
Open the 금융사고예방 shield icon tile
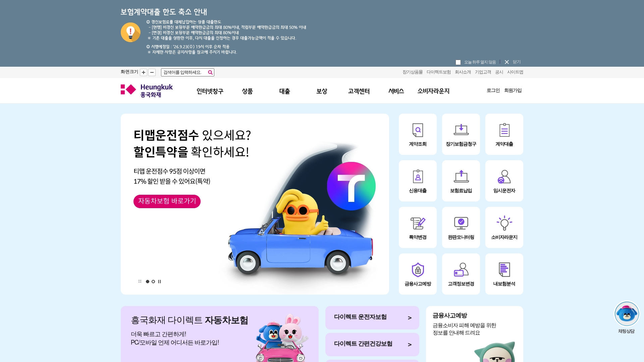418,274
